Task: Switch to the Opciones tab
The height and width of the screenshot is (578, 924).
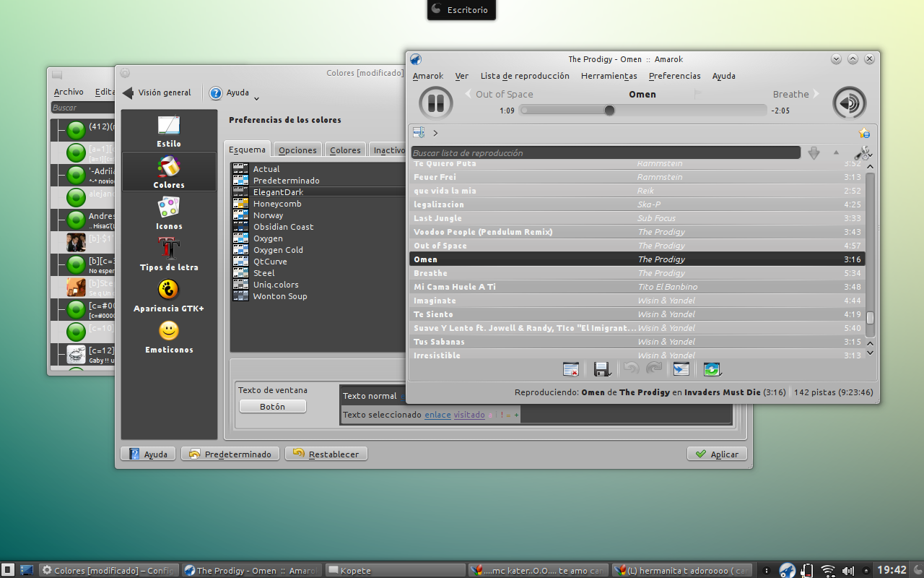Action: [x=297, y=150]
